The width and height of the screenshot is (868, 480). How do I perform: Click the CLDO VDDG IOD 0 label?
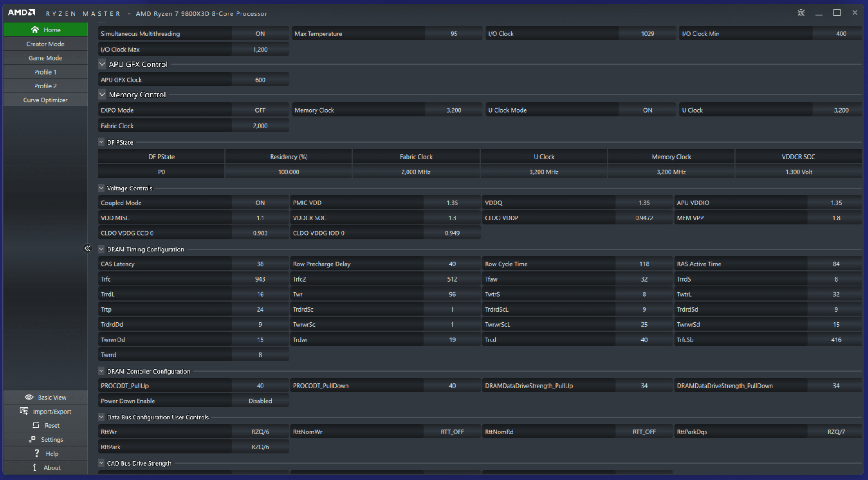pyautogui.click(x=319, y=233)
